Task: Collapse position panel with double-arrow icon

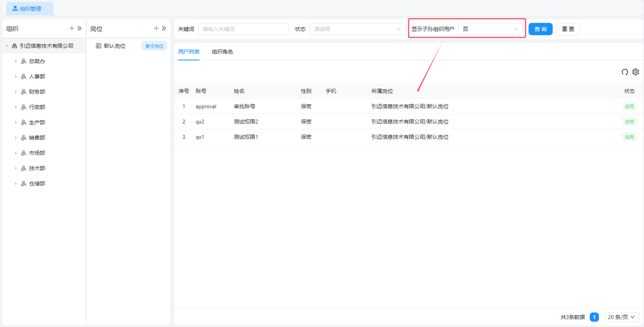Action: [164, 29]
